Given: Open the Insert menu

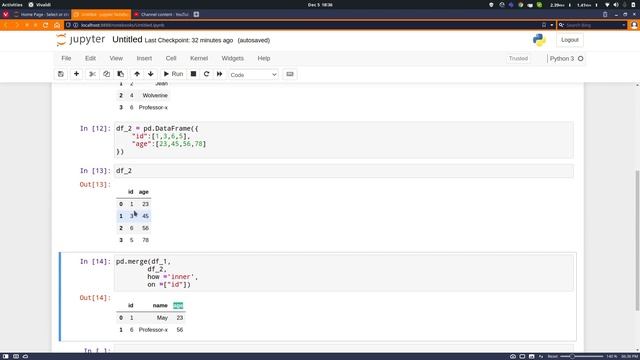Looking at the screenshot, I should (144, 58).
